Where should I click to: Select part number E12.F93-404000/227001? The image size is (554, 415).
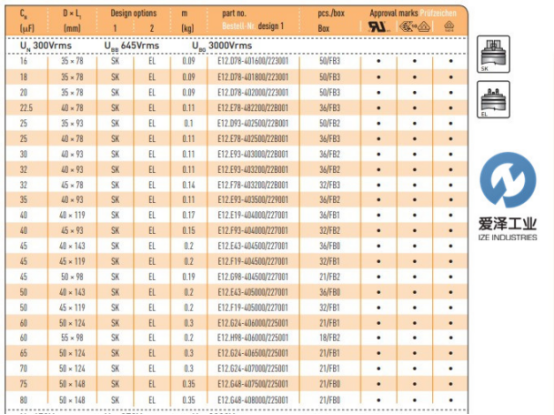[253, 231]
